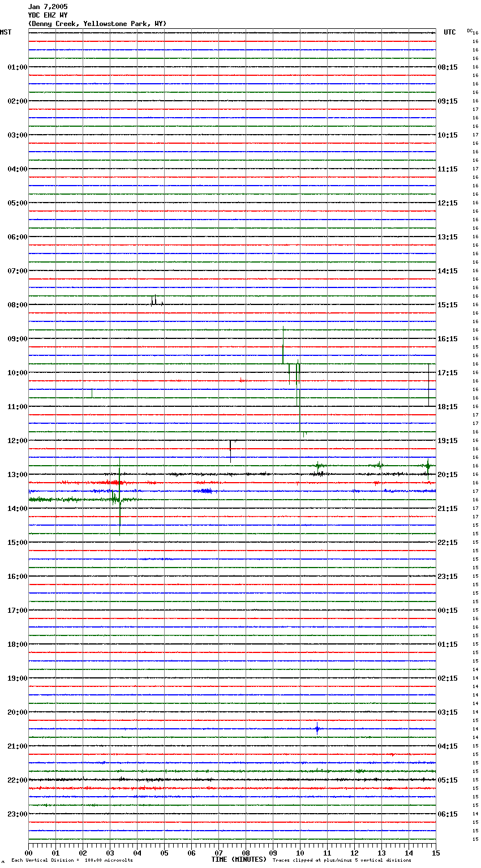Click the '16:15' UTC time label
481x868 pixels.
448,339
